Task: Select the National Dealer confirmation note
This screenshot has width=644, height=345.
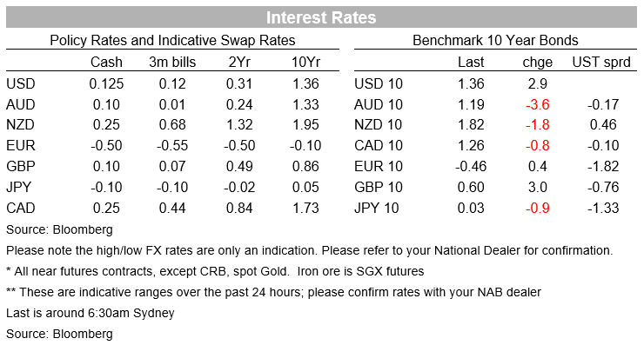Action: [309, 250]
